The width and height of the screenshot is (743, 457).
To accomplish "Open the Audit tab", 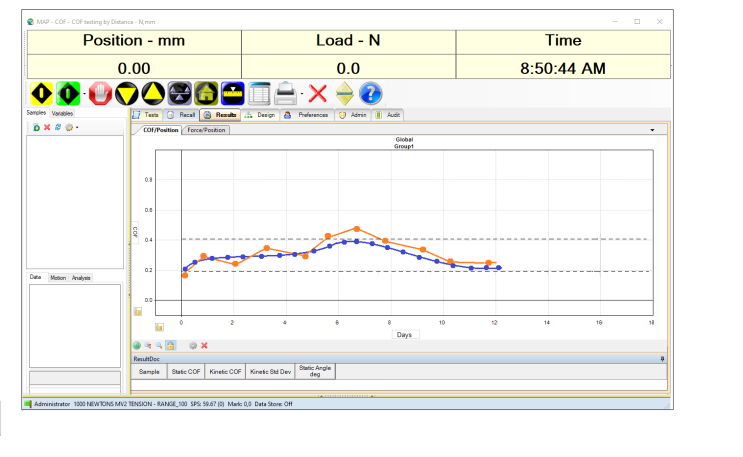I will [388, 115].
